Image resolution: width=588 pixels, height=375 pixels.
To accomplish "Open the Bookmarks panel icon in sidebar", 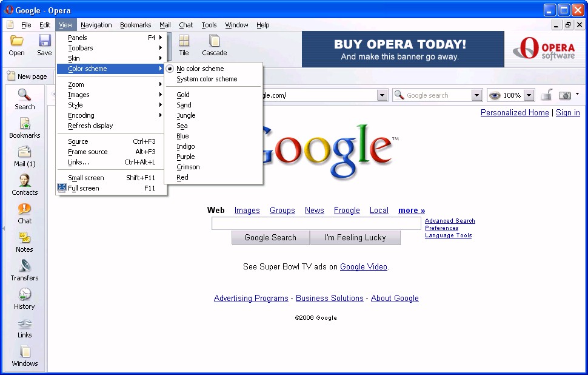I will 24,127.
